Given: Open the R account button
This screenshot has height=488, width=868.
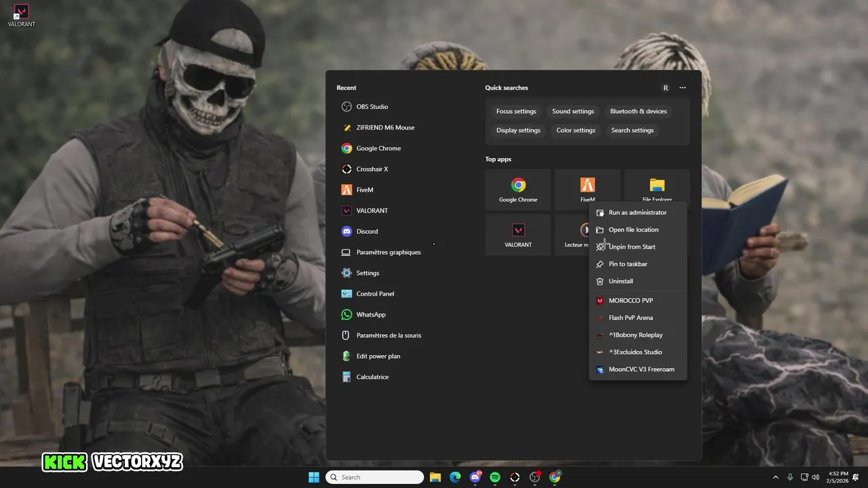Looking at the screenshot, I should [x=665, y=87].
